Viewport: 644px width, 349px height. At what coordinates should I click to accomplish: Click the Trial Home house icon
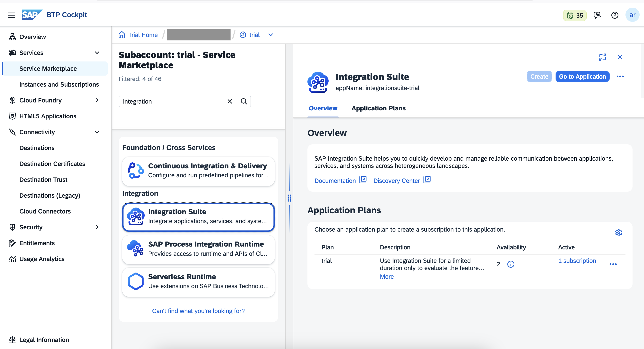click(x=122, y=35)
